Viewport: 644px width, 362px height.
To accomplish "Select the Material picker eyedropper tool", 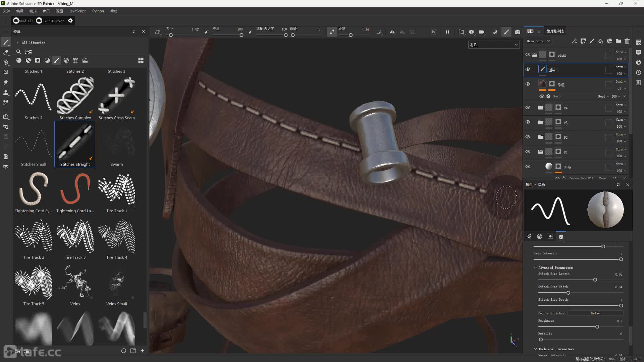I will [x=6, y=103].
